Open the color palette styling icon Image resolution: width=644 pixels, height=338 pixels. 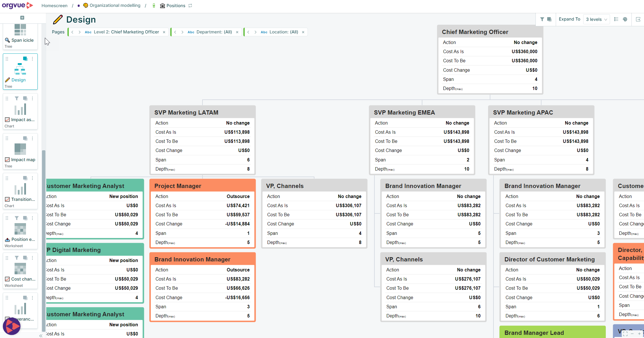(x=625, y=19)
